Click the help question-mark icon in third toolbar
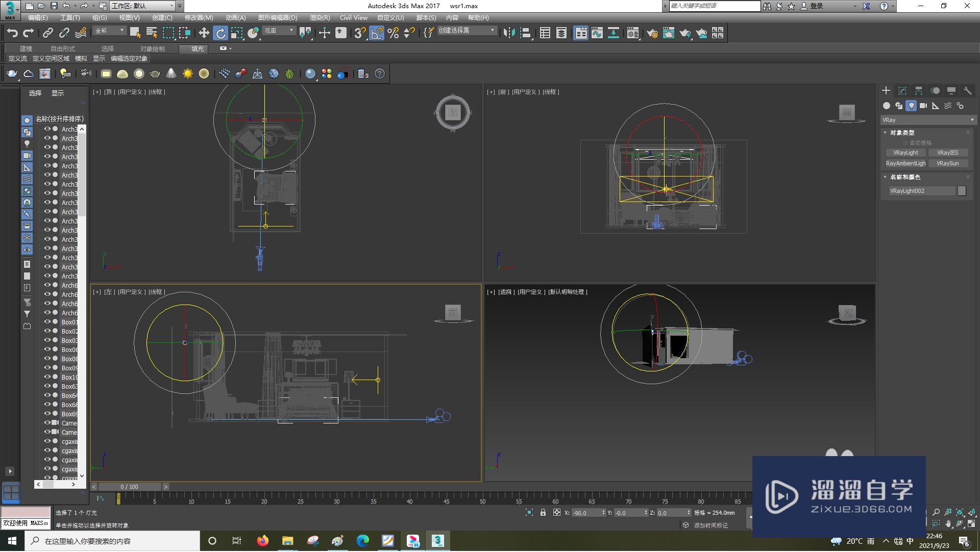This screenshot has width=980, height=552. pos(380,74)
